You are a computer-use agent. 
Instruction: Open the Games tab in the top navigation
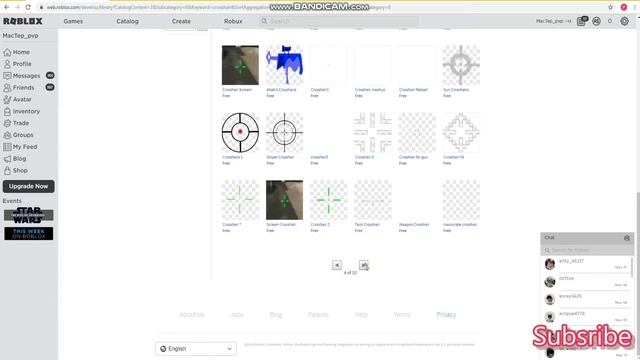coord(73,21)
